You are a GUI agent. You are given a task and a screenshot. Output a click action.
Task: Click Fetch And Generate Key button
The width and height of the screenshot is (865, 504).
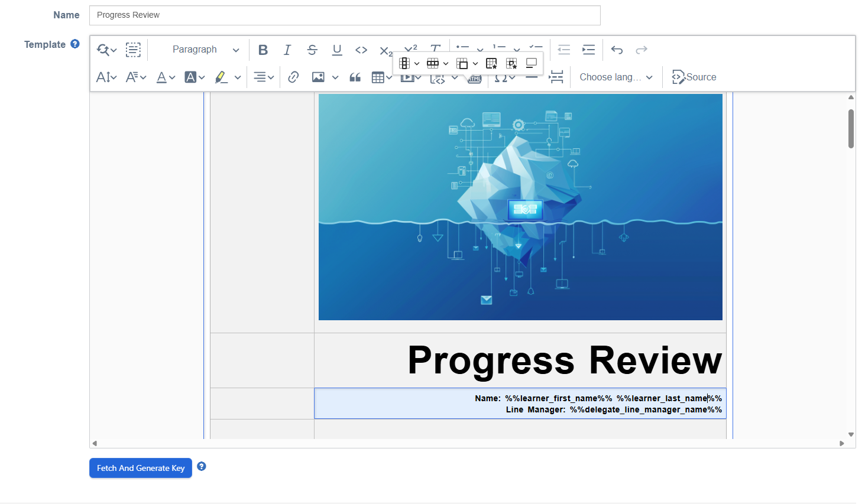point(141,468)
